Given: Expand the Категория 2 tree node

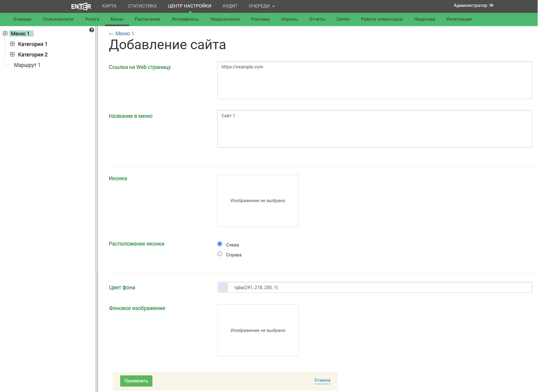Looking at the screenshot, I should click(12, 54).
